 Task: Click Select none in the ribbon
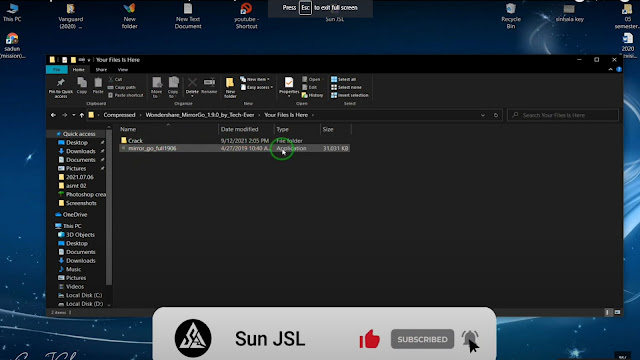[347, 87]
